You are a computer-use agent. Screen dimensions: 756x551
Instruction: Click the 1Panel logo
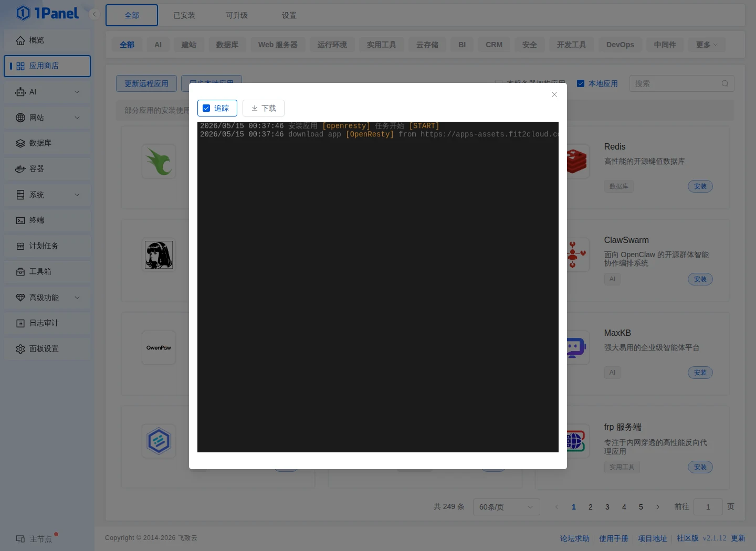tap(47, 13)
